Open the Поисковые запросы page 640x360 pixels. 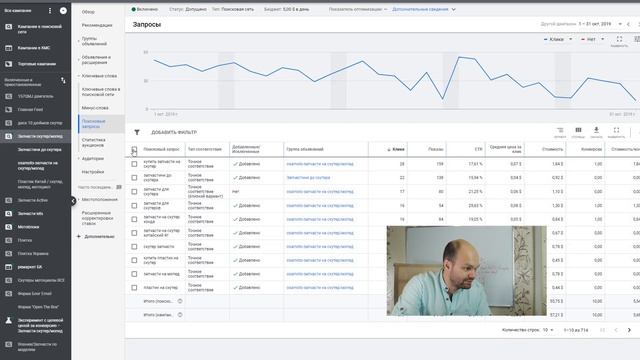[93, 124]
